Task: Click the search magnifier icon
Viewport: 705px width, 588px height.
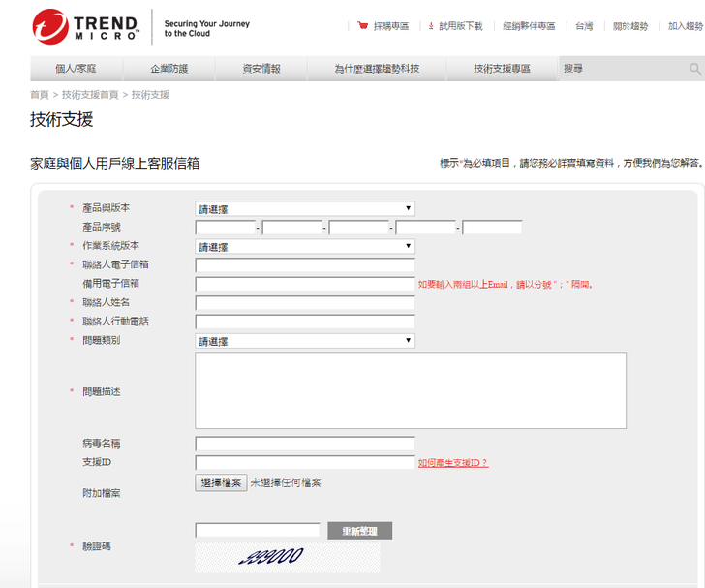Action: 694,69
